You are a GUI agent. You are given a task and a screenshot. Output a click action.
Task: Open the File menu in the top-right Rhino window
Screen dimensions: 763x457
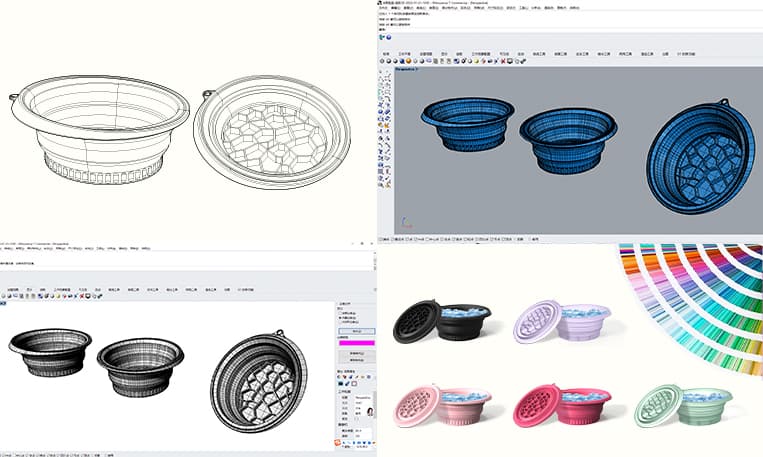[x=383, y=8]
